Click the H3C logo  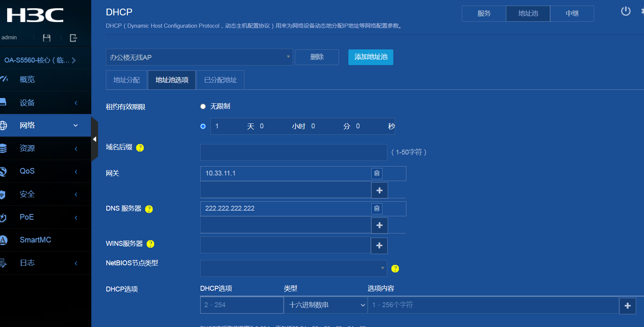tap(35, 15)
